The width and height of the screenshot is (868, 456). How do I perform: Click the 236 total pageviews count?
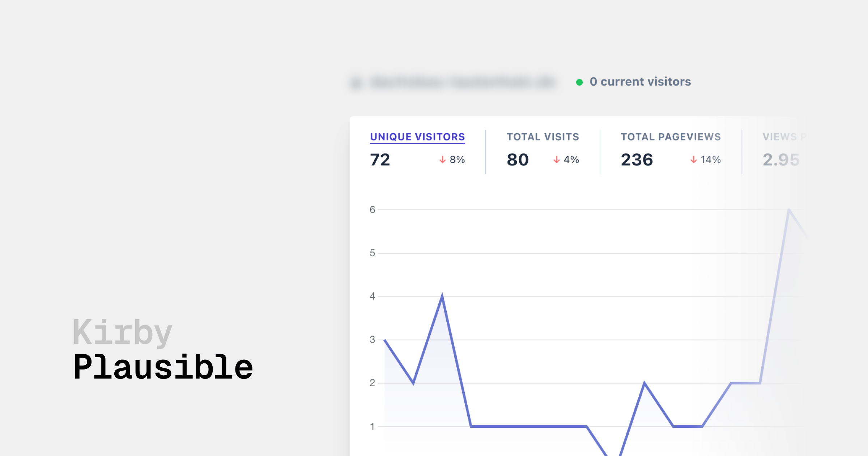[637, 160]
